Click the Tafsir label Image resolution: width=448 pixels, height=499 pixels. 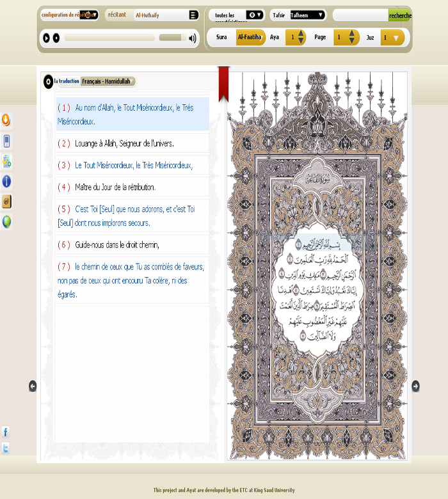click(279, 15)
